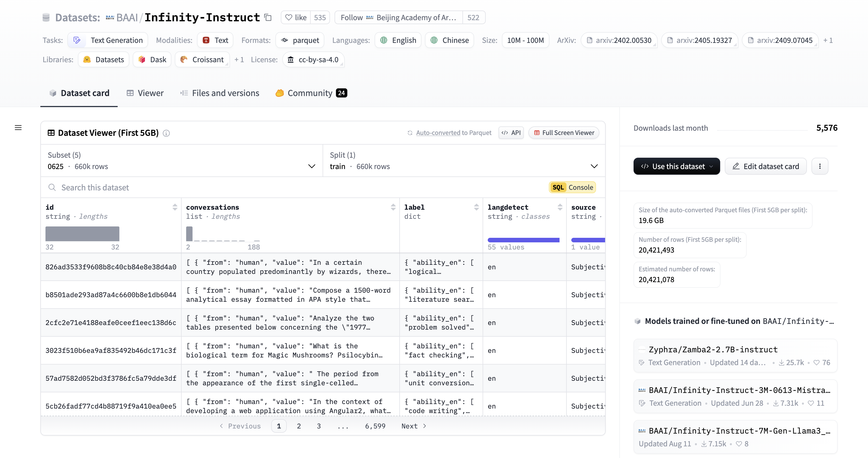Viewport: 868px width, 458px height.
Task: Open the hamburger table-of-contents menu
Action: click(x=18, y=128)
